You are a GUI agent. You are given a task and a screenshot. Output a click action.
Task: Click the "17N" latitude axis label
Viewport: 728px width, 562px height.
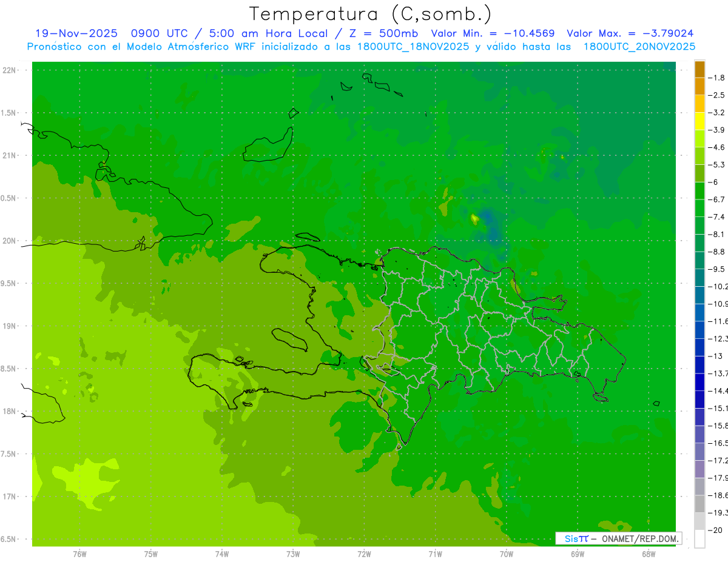coord(8,497)
